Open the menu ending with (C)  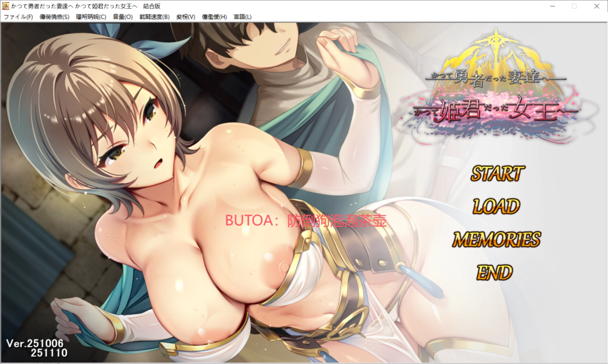pos(91,17)
